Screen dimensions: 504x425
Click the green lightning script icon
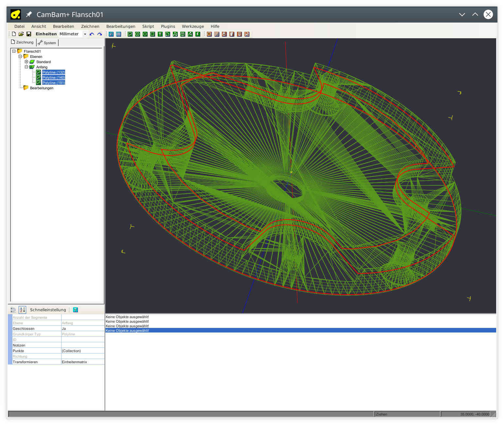pyautogui.click(x=198, y=34)
